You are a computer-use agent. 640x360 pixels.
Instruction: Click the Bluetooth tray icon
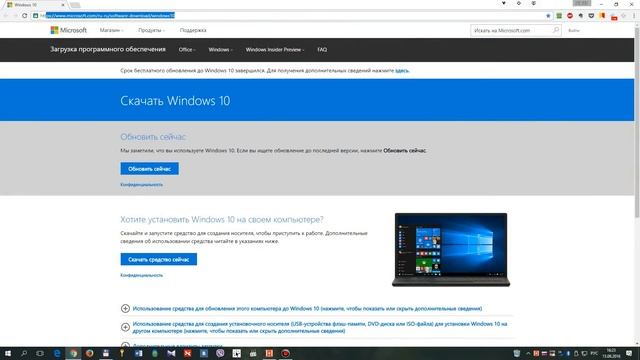[x=568, y=353]
